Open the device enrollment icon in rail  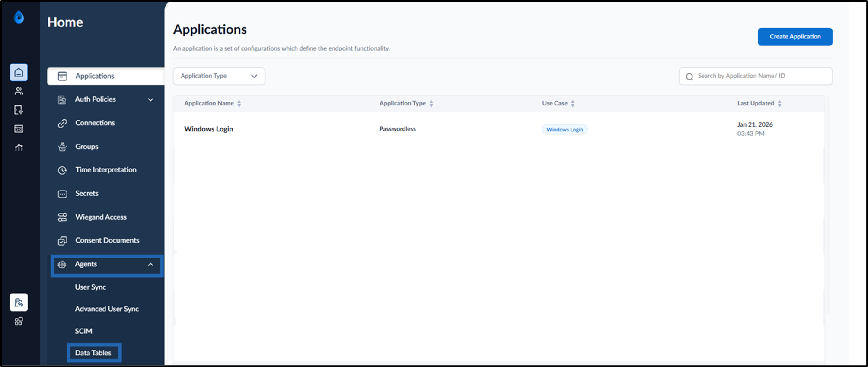(19, 110)
